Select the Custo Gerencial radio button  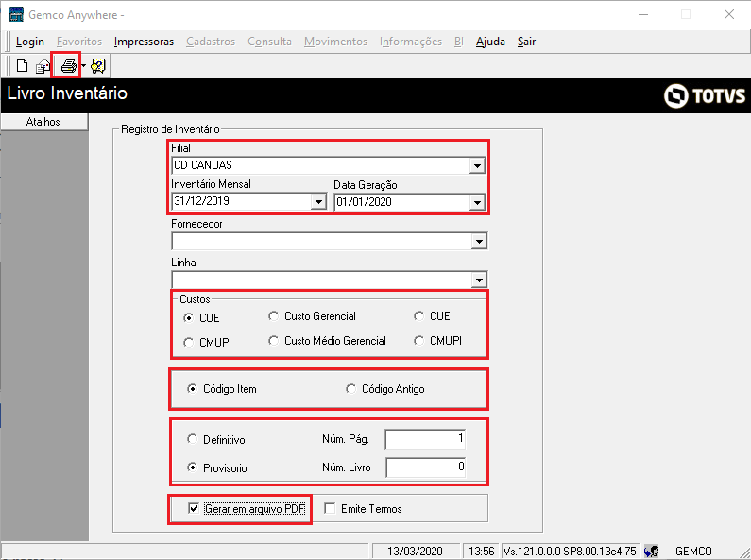point(274,316)
